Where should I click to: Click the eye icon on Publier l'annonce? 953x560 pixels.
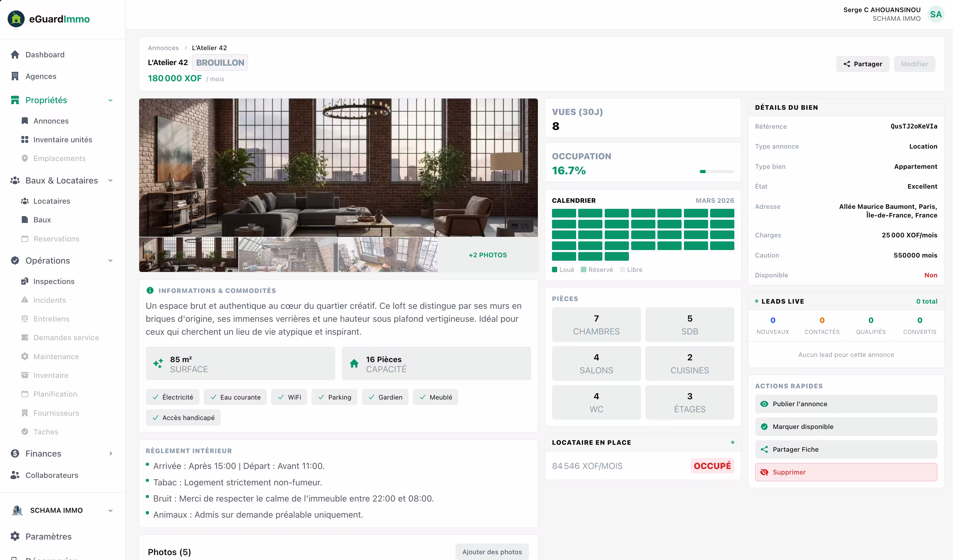(764, 404)
